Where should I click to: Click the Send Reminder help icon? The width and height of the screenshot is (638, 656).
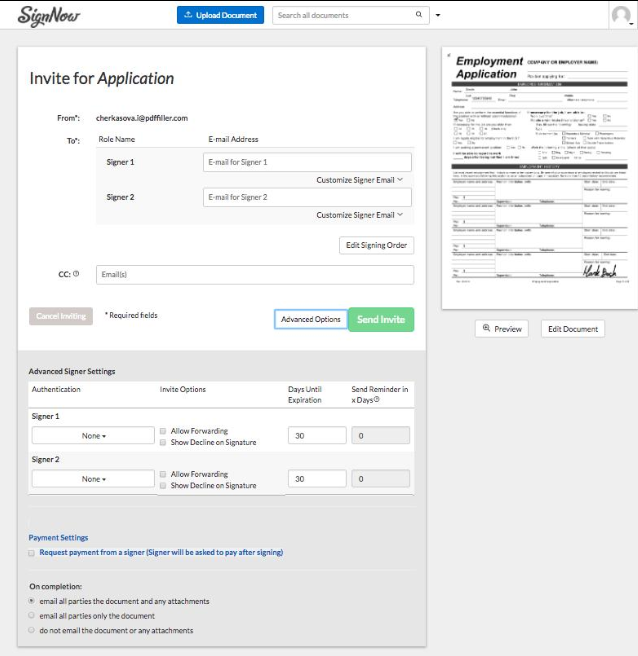pos(377,400)
